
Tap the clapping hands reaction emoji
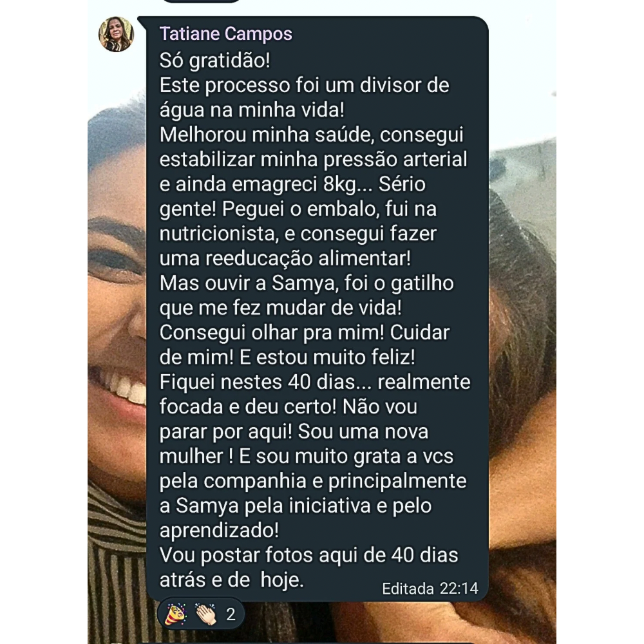click(x=206, y=614)
